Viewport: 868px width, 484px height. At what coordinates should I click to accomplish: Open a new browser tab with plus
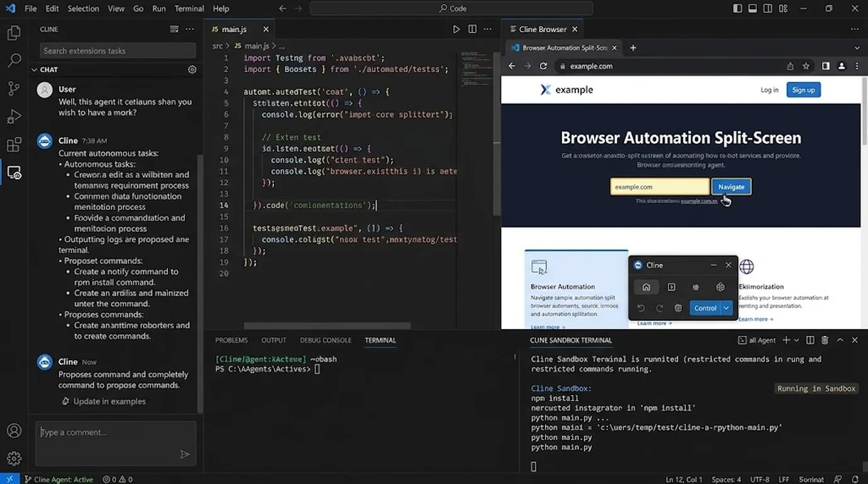pos(633,48)
